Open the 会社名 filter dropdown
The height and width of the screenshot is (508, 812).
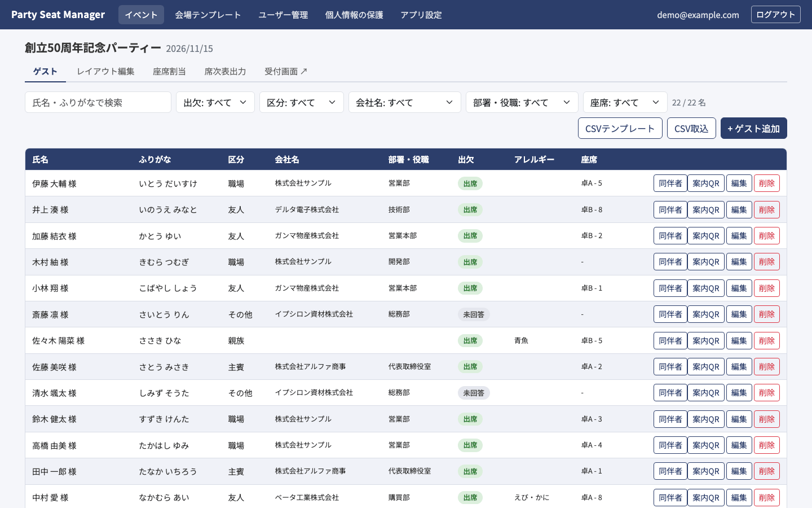point(405,102)
